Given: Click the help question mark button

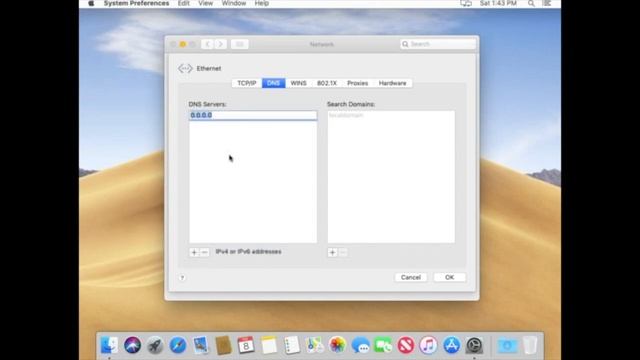Looking at the screenshot, I should click(x=182, y=278).
